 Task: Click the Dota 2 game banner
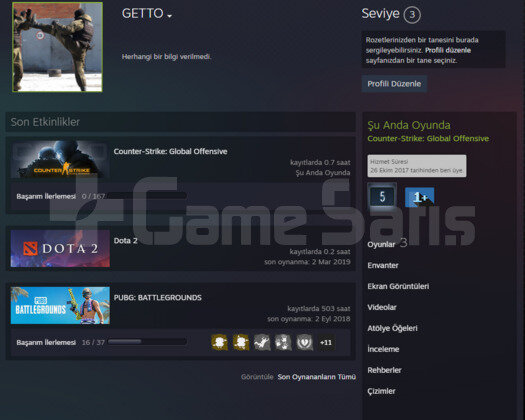coord(60,249)
